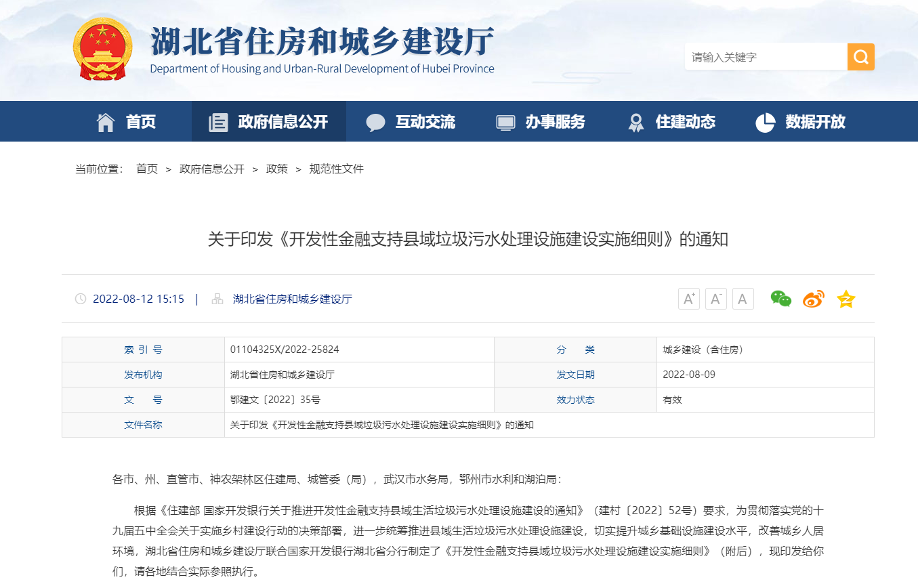Image resolution: width=918 pixels, height=588 pixels.
Task: Follow the 规范性文件 breadcrumb link
Action: click(337, 169)
